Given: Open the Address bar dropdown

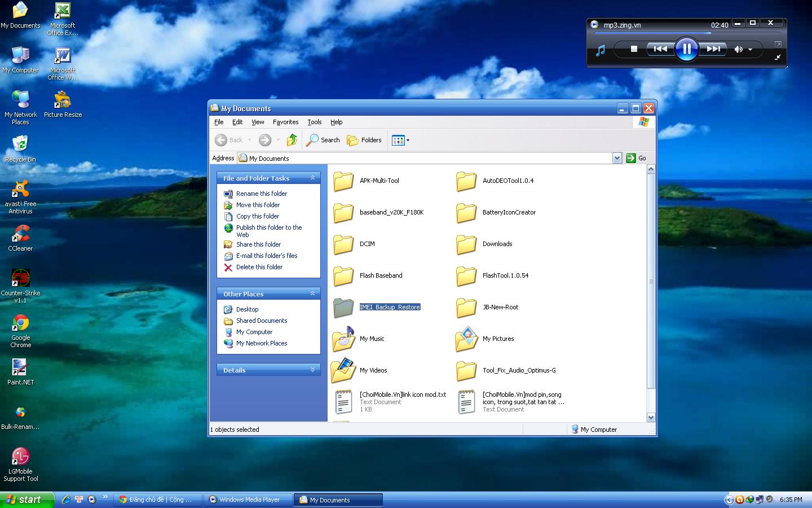Looking at the screenshot, I should [x=617, y=159].
